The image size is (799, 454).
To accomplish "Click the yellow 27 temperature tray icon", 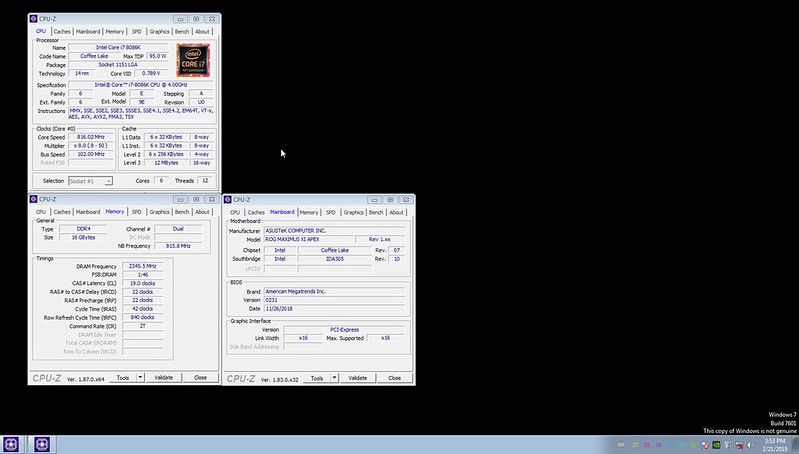I will 635,445.
